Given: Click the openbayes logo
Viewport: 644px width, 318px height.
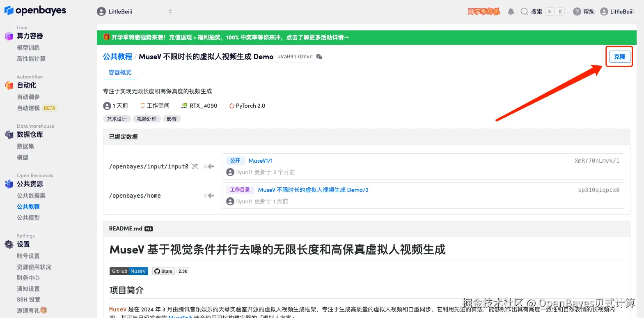Looking at the screenshot, I should point(35,11).
